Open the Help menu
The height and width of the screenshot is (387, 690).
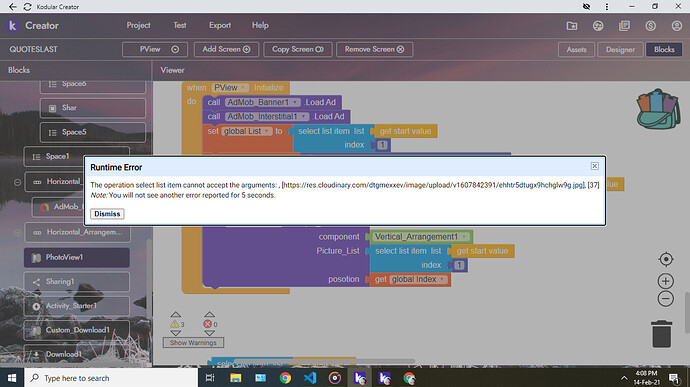click(260, 26)
